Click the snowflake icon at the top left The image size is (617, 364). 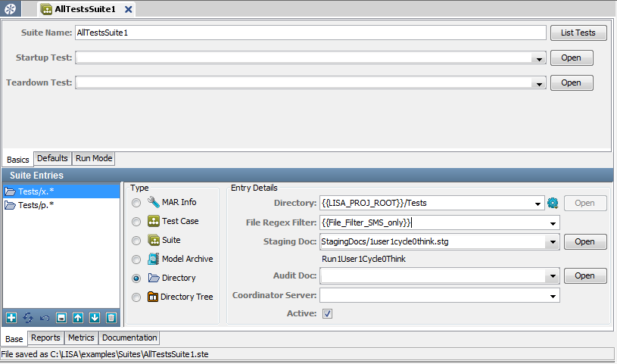11,8
